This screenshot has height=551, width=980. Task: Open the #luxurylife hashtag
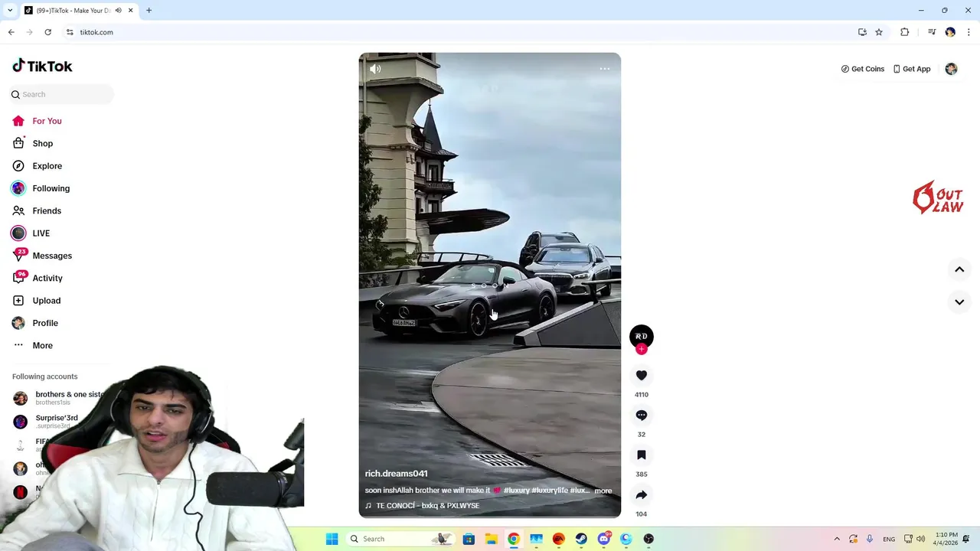pos(550,491)
